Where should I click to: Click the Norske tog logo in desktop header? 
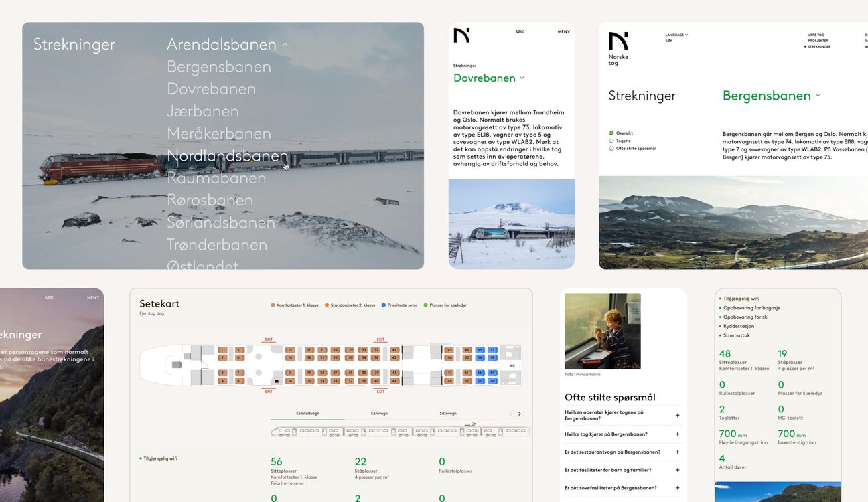click(x=618, y=48)
